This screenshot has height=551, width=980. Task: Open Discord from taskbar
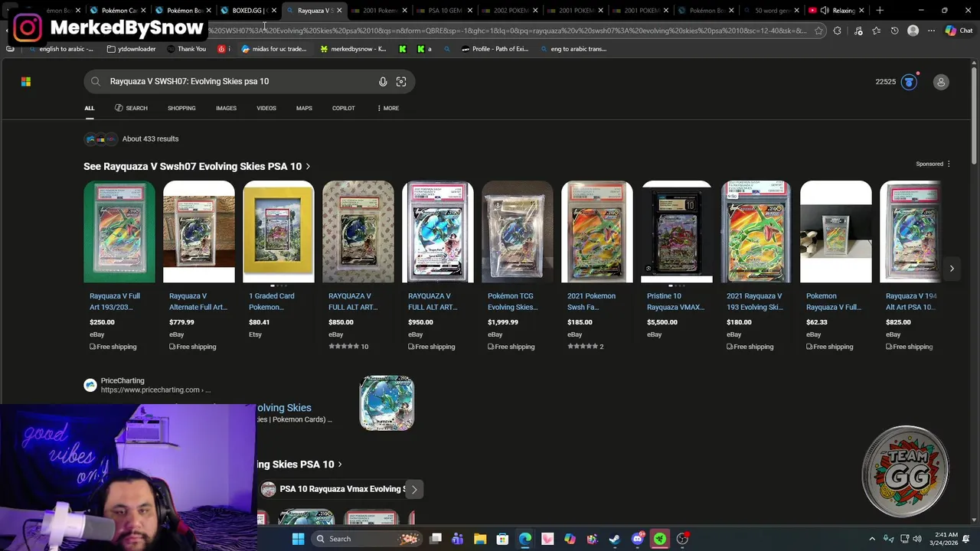[x=638, y=539]
